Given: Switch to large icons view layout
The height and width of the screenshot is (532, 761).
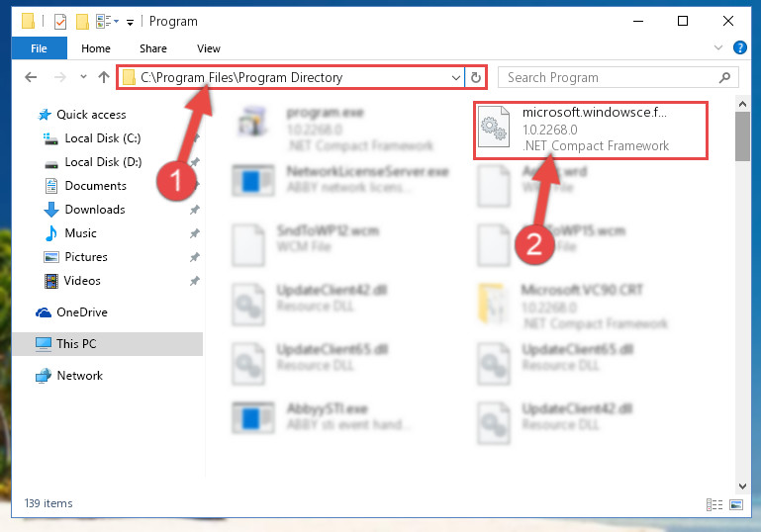Looking at the screenshot, I should coord(736,505).
